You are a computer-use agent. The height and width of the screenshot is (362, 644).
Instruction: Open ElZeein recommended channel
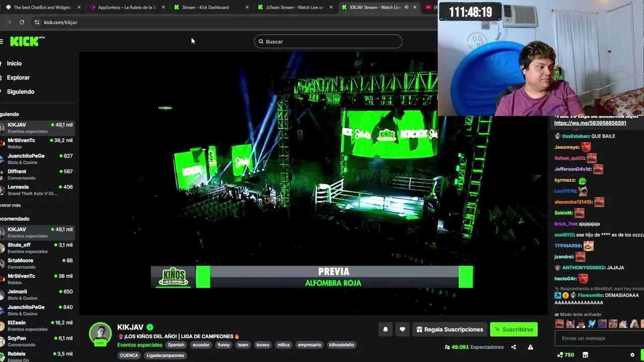38,326
